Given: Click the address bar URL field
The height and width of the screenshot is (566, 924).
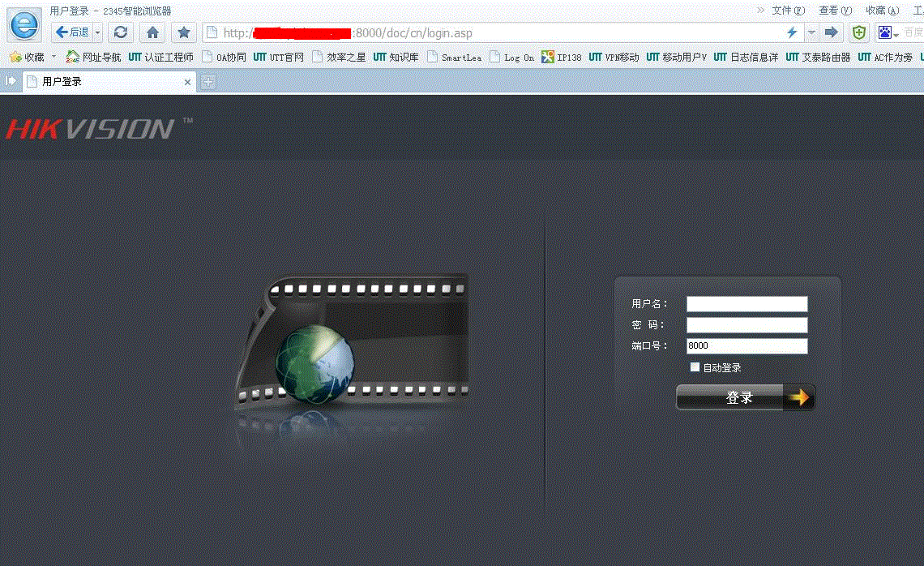Looking at the screenshot, I should click(x=501, y=33).
